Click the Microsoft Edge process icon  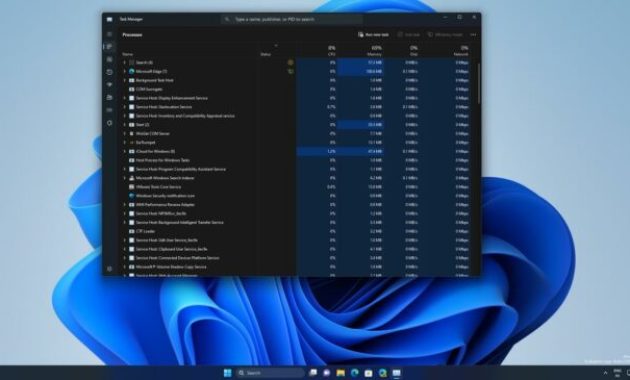coord(131,71)
